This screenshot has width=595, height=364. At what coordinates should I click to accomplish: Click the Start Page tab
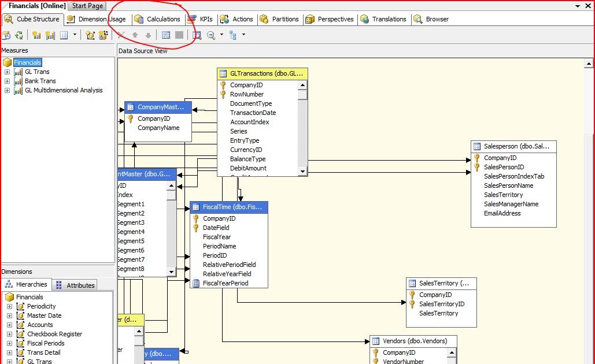[87, 6]
